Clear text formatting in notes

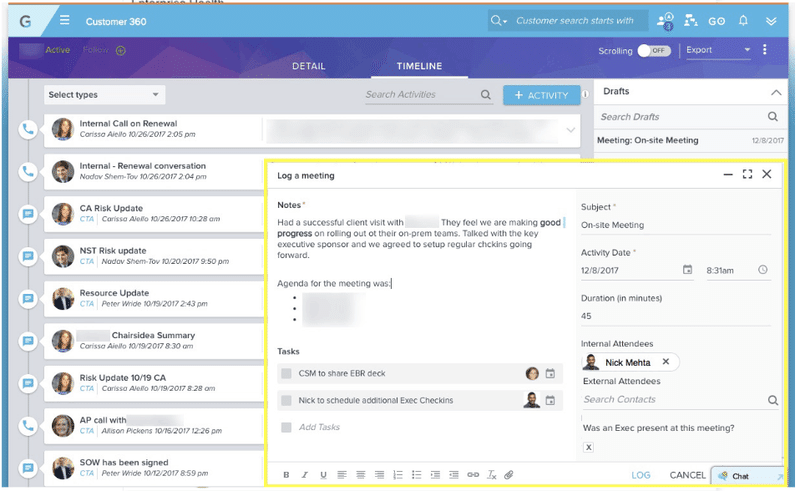point(491,475)
